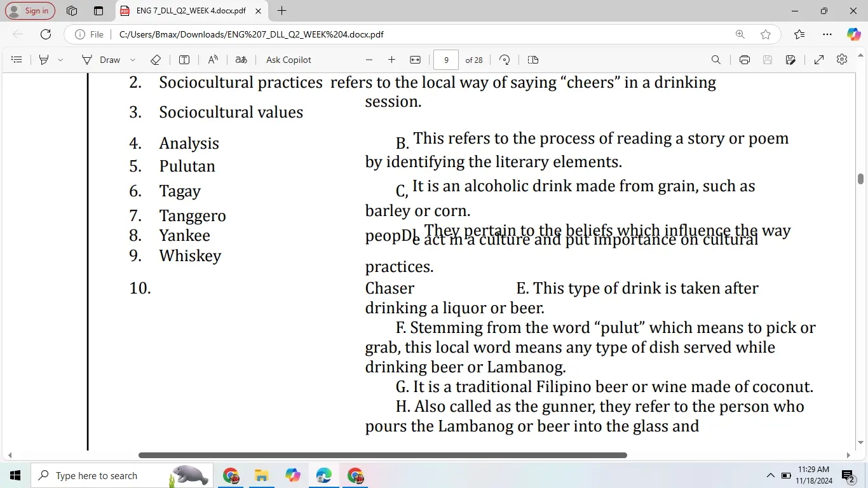Open the notifications center icon
Screen dimensions: 868x488
[x=848, y=475]
